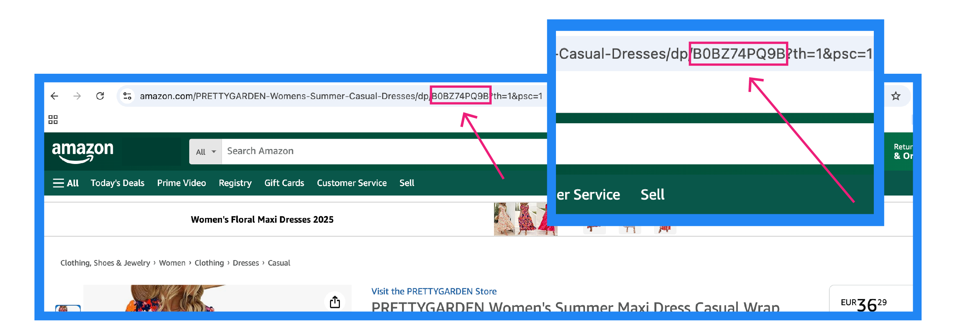Click the Amazon logo
Screen dimensions: 980x332
[x=83, y=152]
